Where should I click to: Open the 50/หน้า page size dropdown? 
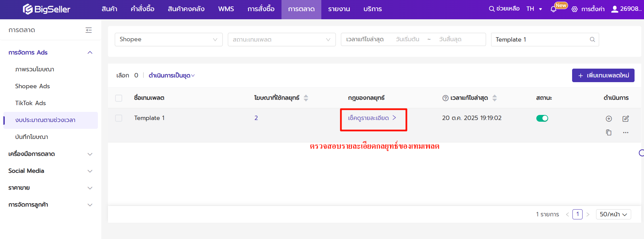[x=613, y=214]
